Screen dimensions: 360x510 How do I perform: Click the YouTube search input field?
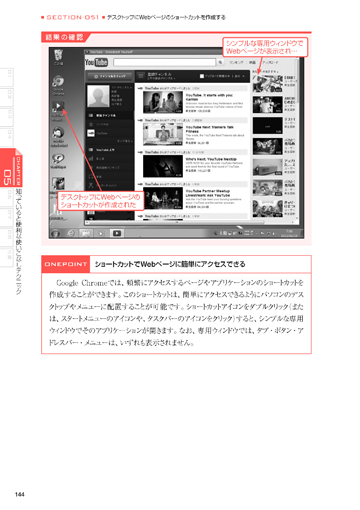(165, 62)
